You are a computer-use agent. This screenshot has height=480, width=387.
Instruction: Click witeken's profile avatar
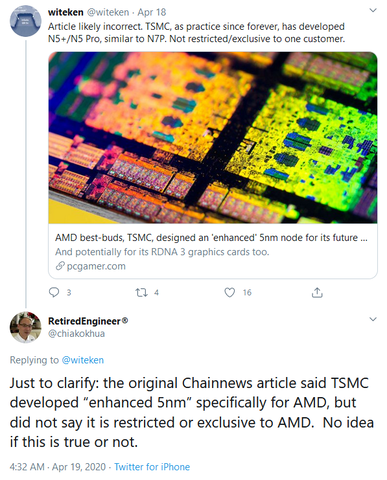point(26,21)
